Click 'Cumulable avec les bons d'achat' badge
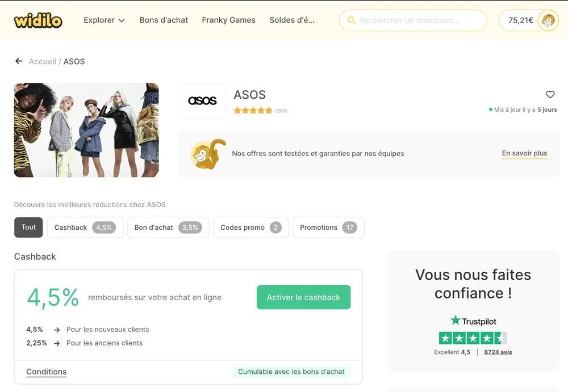The width and height of the screenshot is (568, 392). [x=291, y=372]
